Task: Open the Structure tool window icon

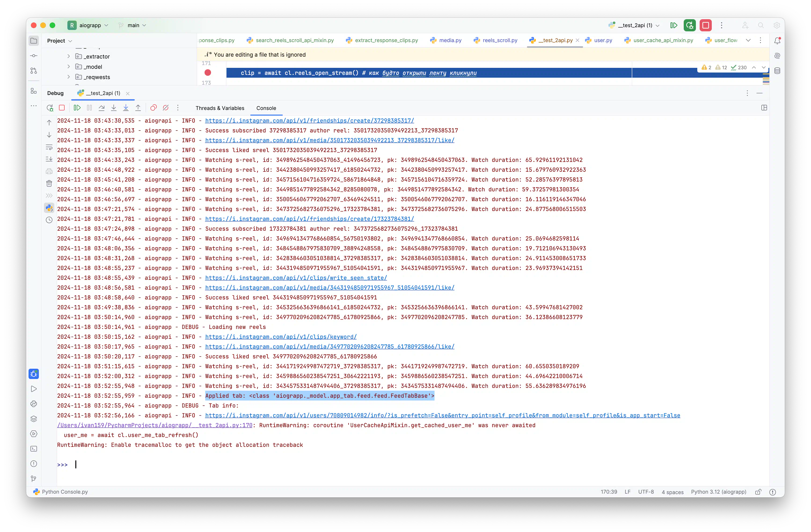Action: click(34, 91)
